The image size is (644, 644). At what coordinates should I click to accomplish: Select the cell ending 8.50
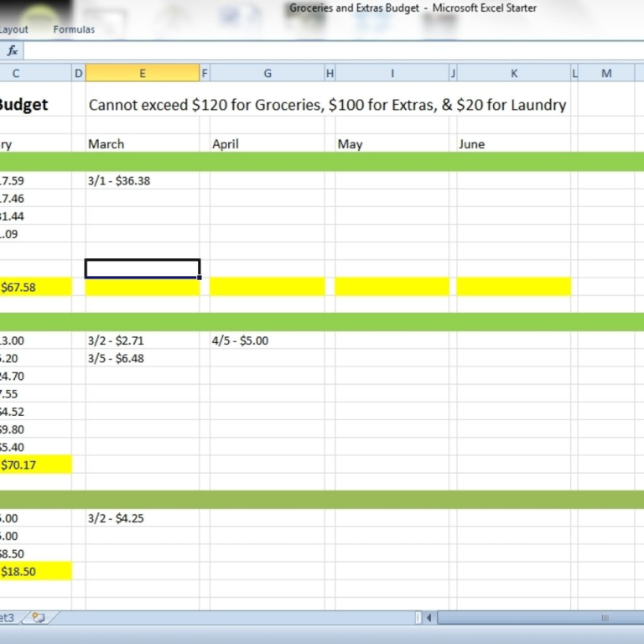click(36, 553)
